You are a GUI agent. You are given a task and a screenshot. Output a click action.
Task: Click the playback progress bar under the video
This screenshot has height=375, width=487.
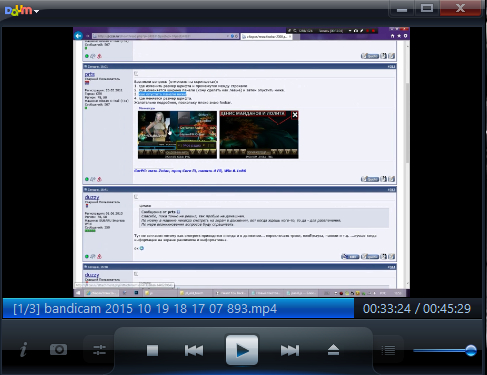tap(242, 298)
